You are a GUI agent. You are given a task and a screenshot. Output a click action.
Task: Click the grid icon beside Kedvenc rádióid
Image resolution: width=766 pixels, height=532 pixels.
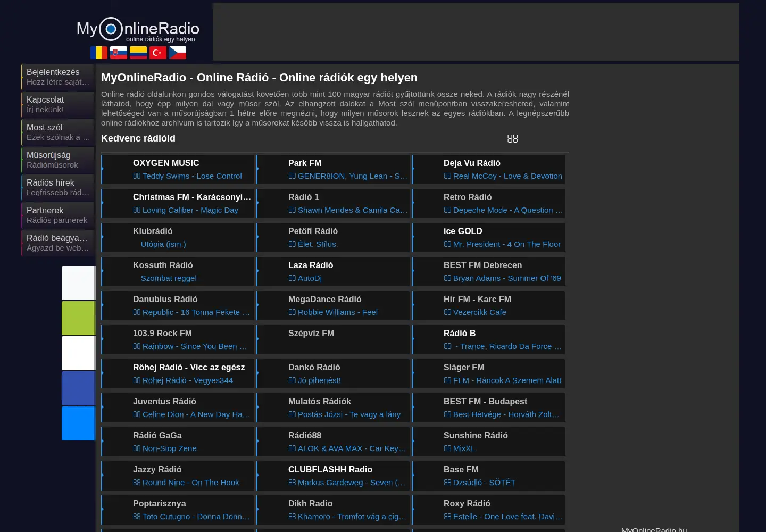point(512,138)
